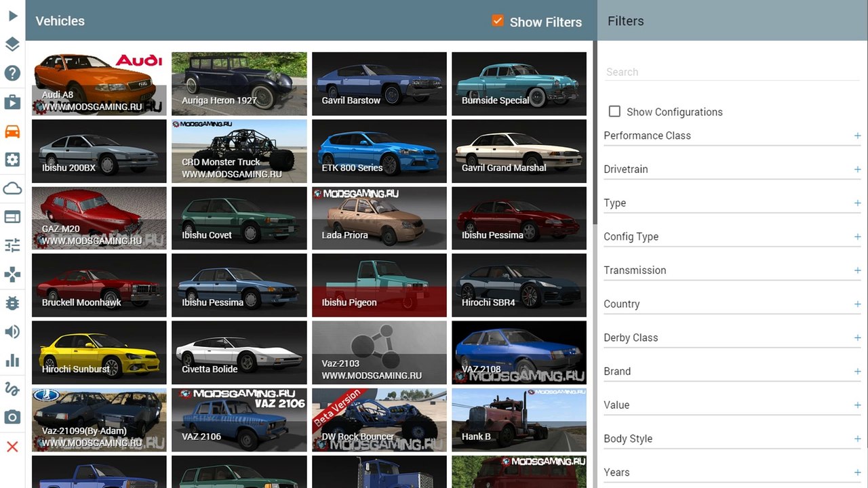Select the Vaz-2103 placeholder thumbnail
The height and width of the screenshot is (488, 868).
pyautogui.click(x=379, y=352)
